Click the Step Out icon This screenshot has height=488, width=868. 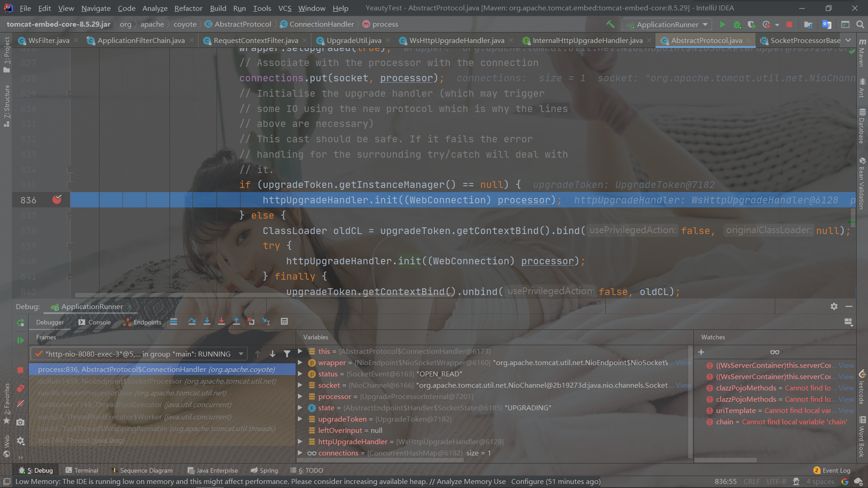[236, 322]
